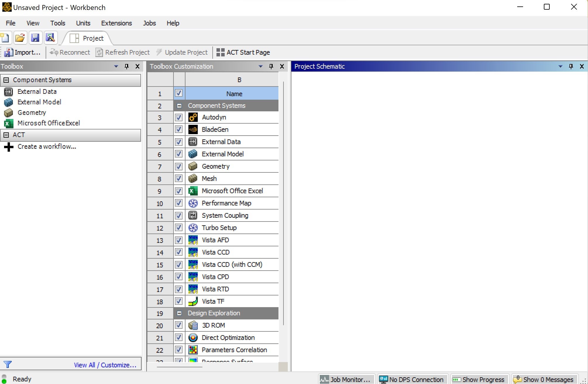Click the Import button

click(x=23, y=52)
